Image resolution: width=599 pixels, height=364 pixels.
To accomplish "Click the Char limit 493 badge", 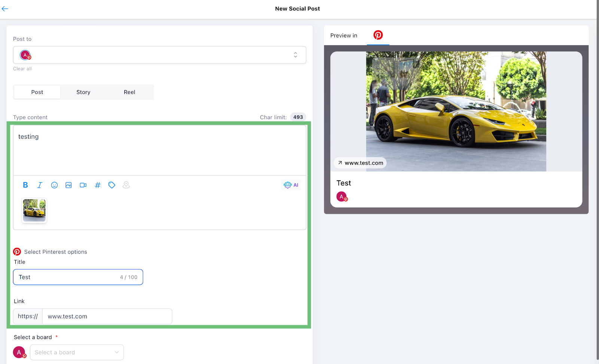I will click(x=298, y=117).
